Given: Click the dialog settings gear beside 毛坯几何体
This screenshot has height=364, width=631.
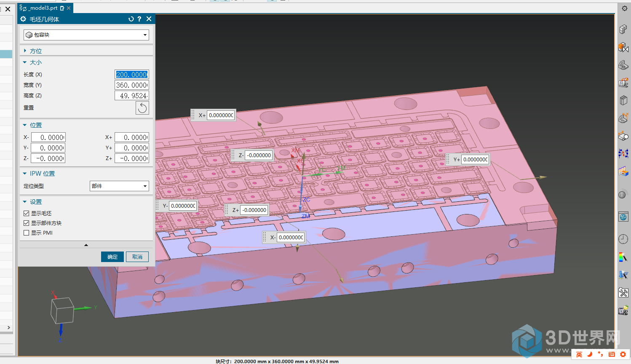Looking at the screenshot, I should click(23, 19).
